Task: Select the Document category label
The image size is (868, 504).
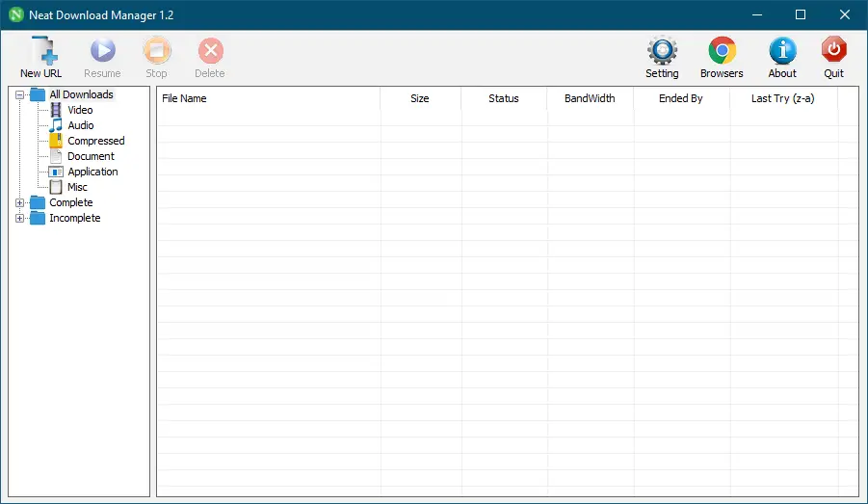Action: click(x=91, y=156)
